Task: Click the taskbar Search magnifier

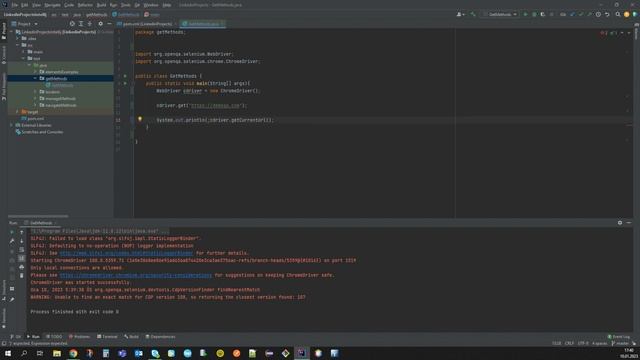Action: pyautogui.click(x=24, y=353)
